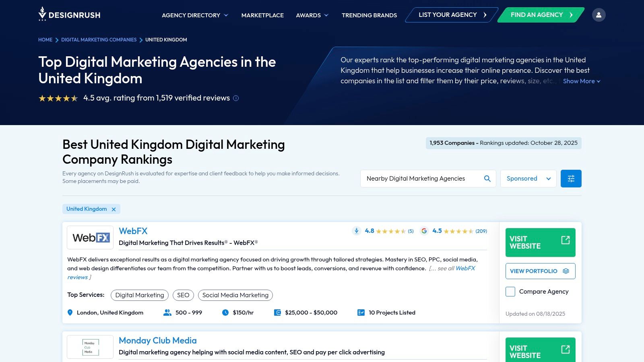Open the Sponsored sort dropdown
The width and height of the screenshot is (644, 362).
tap(528, 179)
